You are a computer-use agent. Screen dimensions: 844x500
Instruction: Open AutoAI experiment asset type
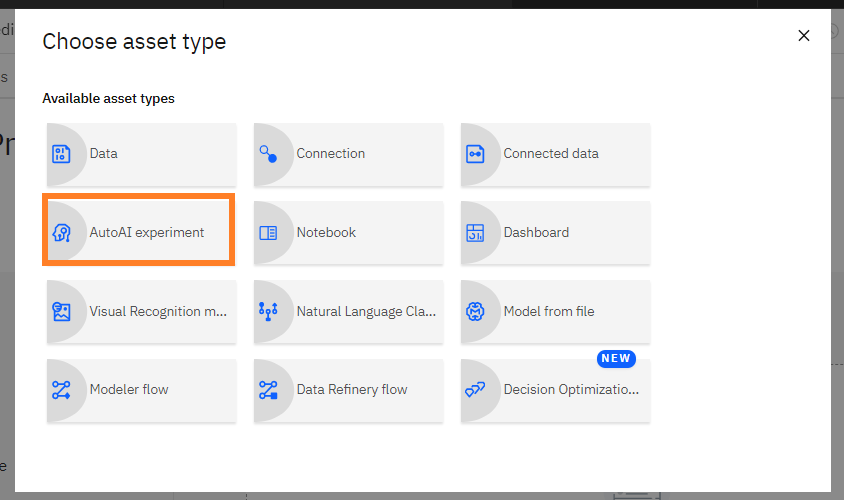click(139, 230)
